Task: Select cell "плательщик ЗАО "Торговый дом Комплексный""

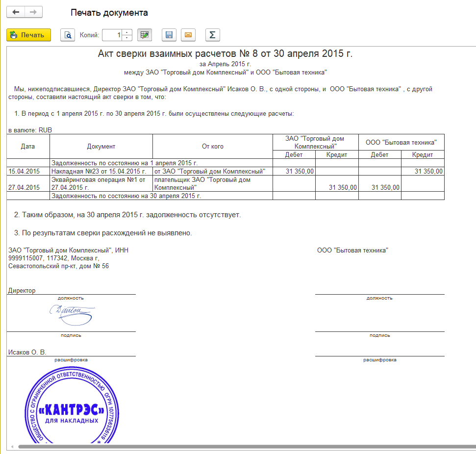Action: tap(212, 183)
